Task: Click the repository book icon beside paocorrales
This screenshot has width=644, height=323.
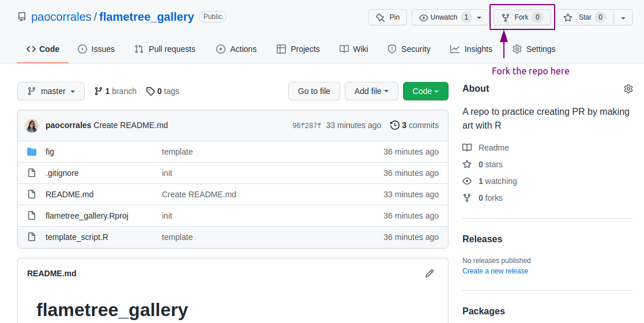Action: [22, 17]
